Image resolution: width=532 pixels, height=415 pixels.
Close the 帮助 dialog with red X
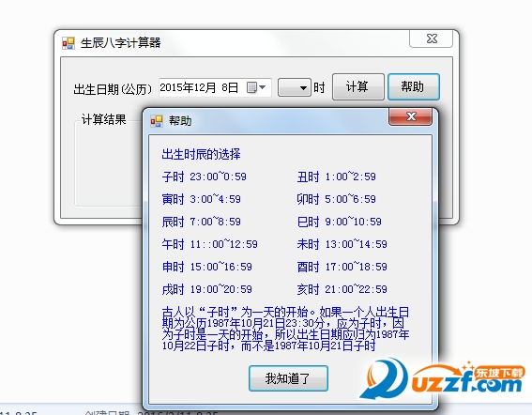click(411, 116)
